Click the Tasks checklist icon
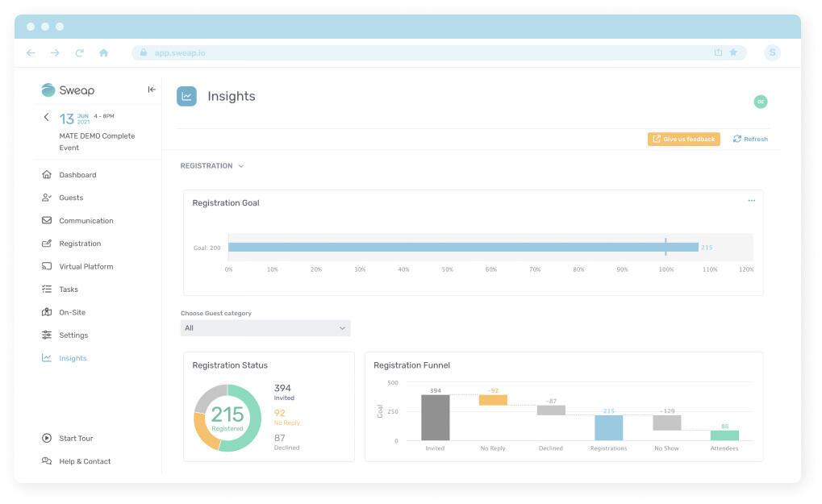 point(46,289)
